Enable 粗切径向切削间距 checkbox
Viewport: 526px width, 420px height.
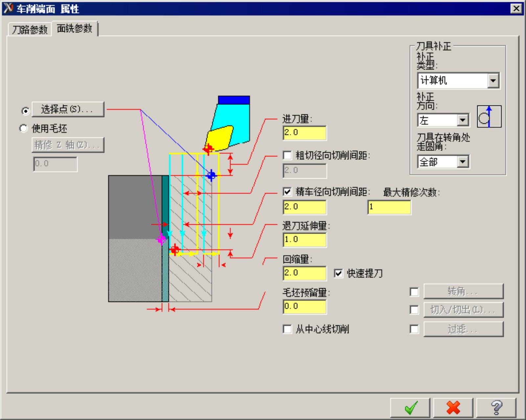coord(287,155)
